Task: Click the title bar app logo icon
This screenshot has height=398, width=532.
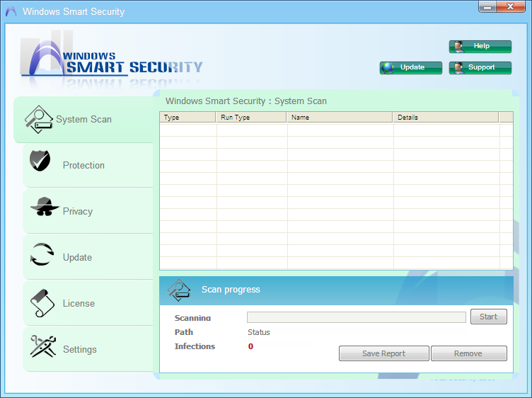Action: [x=11, y=11]
